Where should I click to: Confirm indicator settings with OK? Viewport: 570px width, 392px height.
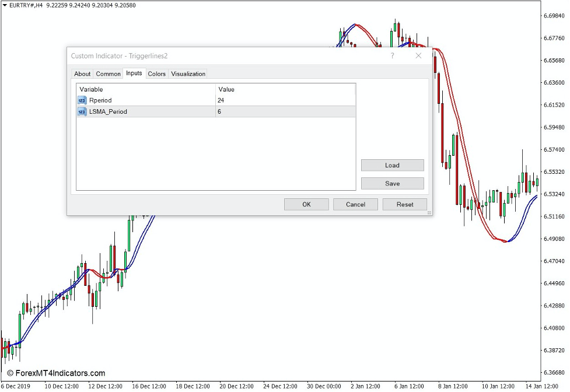(x=306, y=204)
